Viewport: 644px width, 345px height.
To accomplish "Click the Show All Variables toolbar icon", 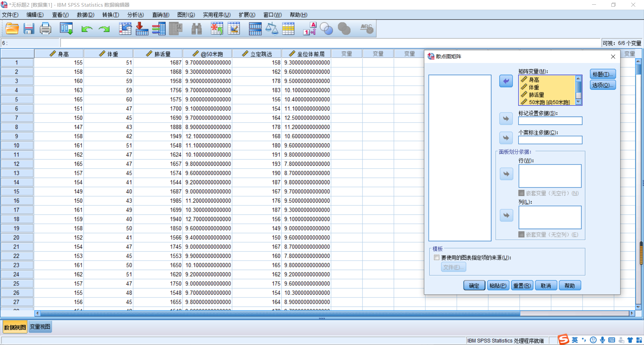I will tap(344, 29).
